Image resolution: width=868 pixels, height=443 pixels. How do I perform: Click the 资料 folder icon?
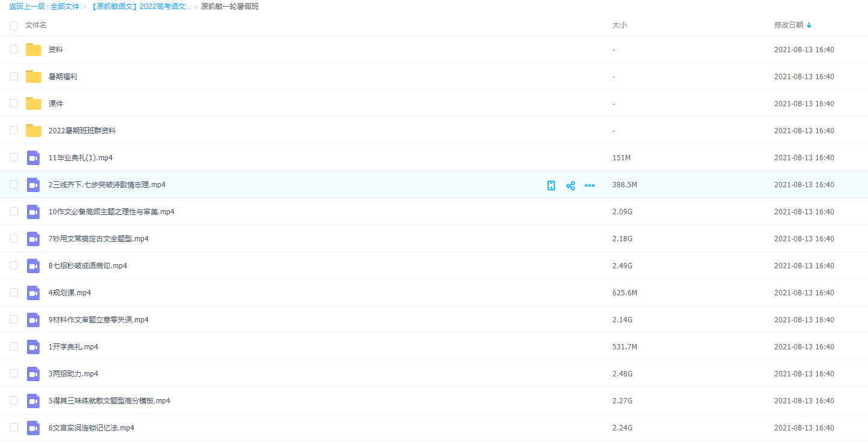coord(34,50)
